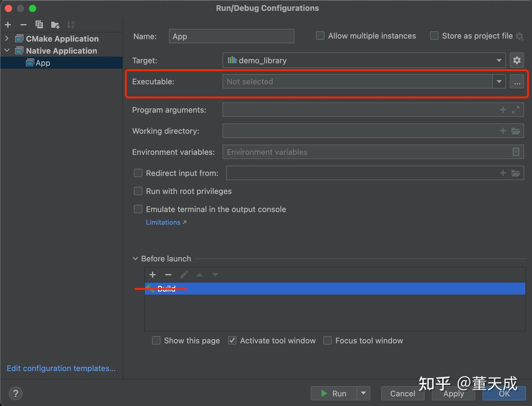Copy the selected configuration
This screenshot has height=406, width=532.
pyautogui.click(x=39, y=25)
